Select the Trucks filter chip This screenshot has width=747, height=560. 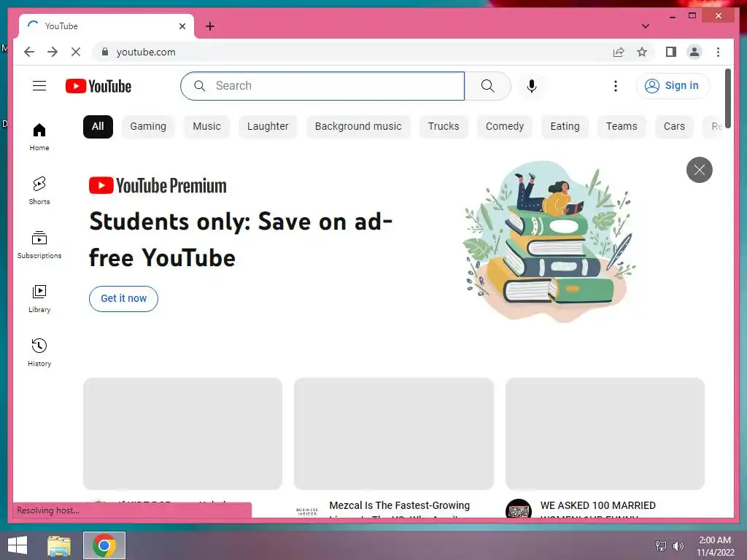pos(444,127)
